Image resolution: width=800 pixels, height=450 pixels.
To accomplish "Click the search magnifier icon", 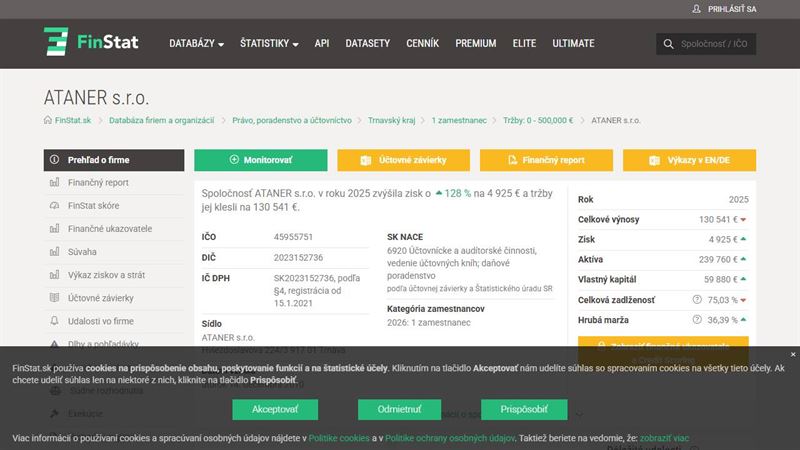I will point(668,44).
